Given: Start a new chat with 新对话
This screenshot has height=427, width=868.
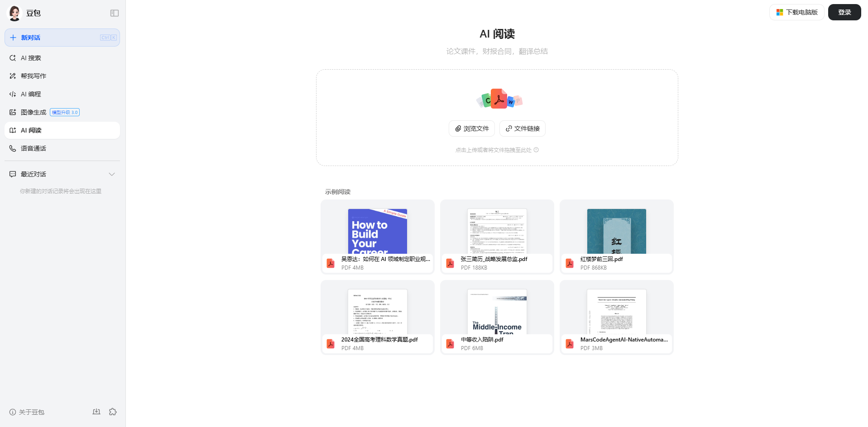Looking at the screenshot, I should (x=62, y=38).
